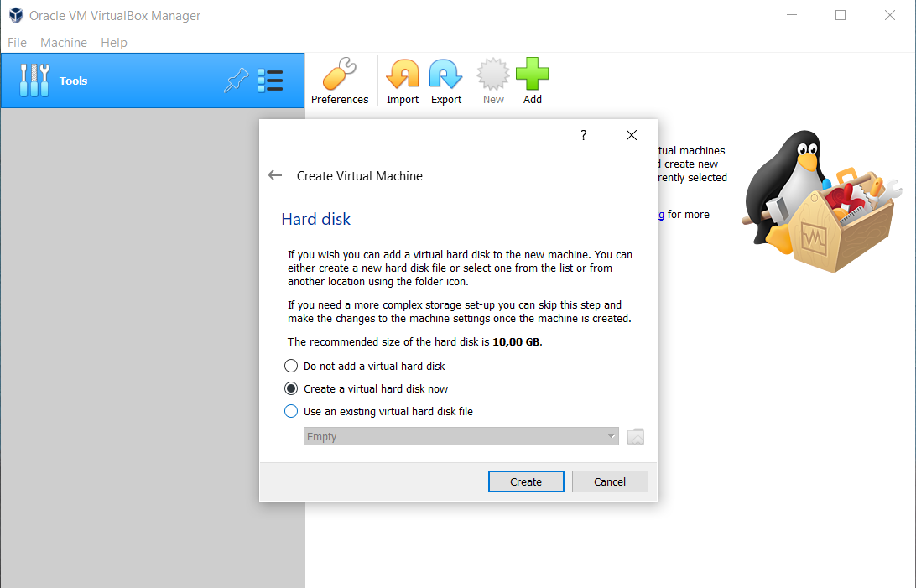Image resolution: width=916 pixels, height=588 pixels.
Task: Go back using the wizard arrow
Action: (275, 175)
